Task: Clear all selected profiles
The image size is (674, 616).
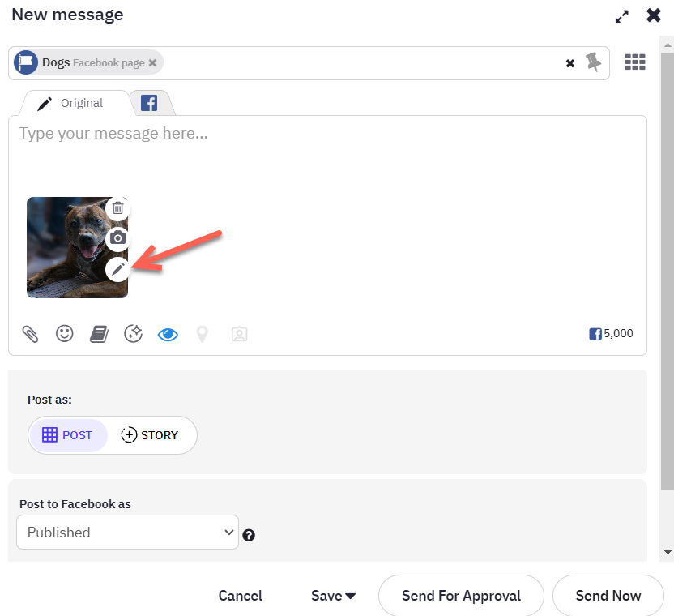Action: coord(570,63)
